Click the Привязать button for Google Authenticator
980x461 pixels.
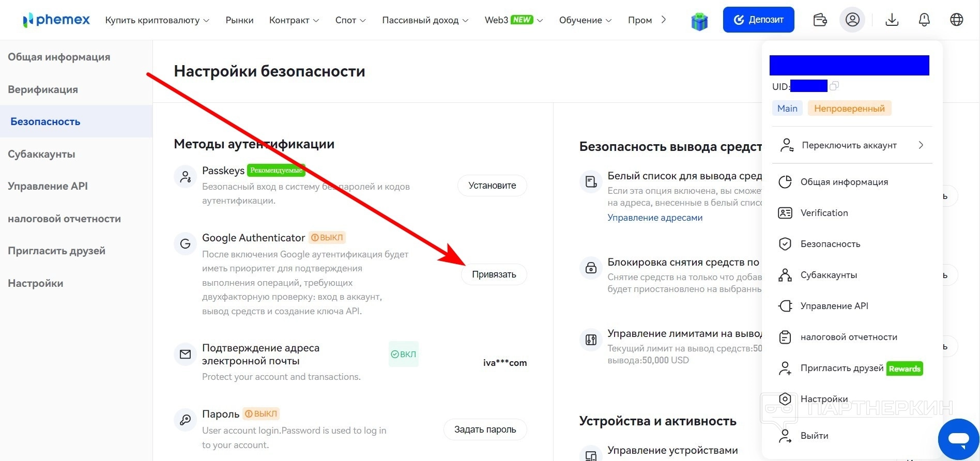point(494,274)
